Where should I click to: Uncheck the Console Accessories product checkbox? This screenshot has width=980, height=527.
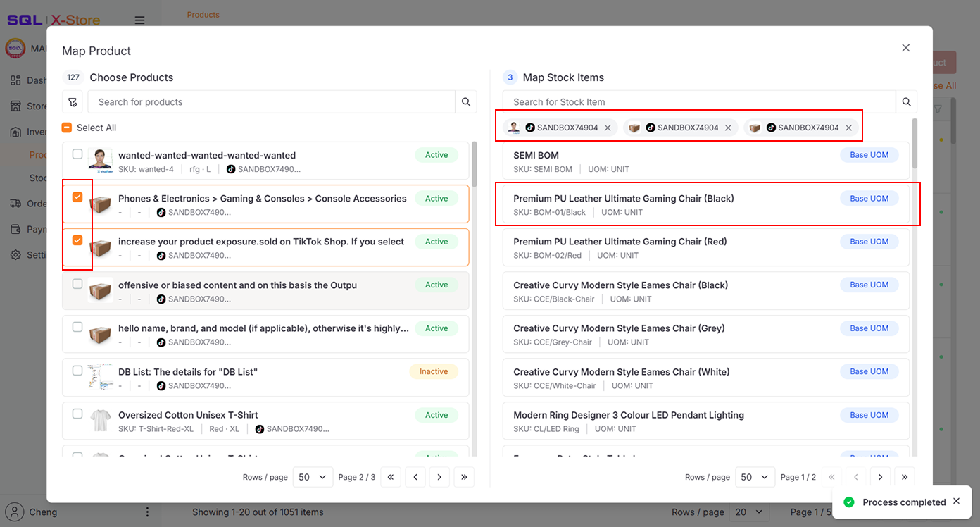[x=77, y=197]
